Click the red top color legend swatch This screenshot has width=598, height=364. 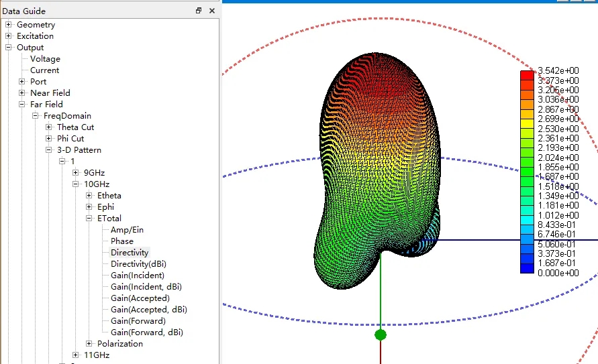[527, 75]
